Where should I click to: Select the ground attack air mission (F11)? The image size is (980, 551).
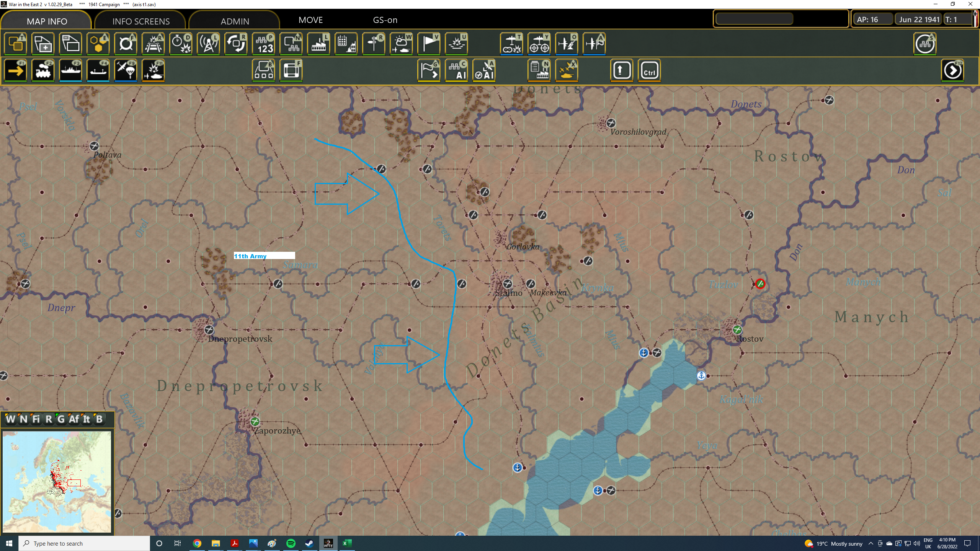click(153, 70)
